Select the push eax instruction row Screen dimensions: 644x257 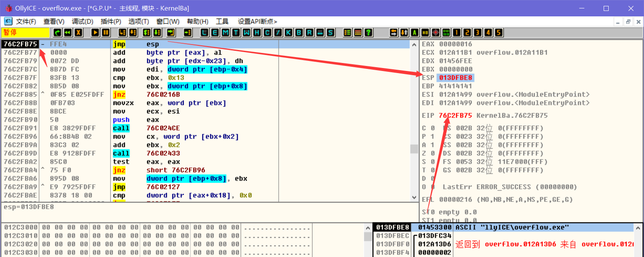(205, 120)
